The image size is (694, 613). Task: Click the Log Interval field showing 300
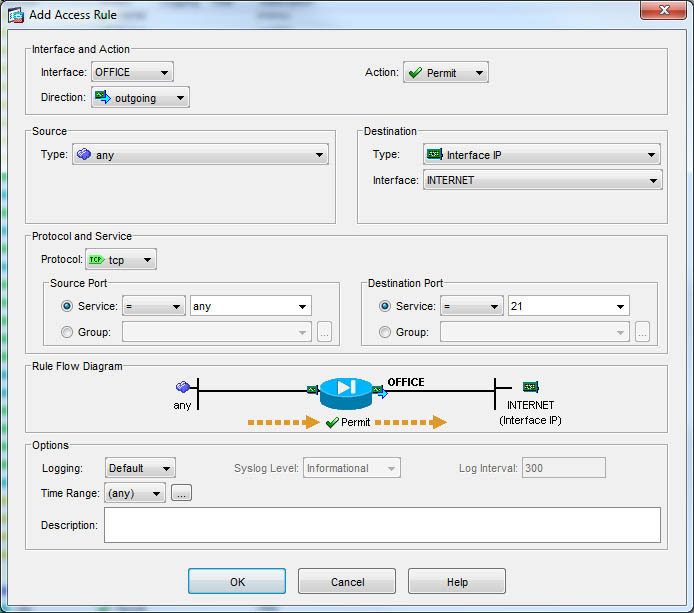click(x=563, y=468)
